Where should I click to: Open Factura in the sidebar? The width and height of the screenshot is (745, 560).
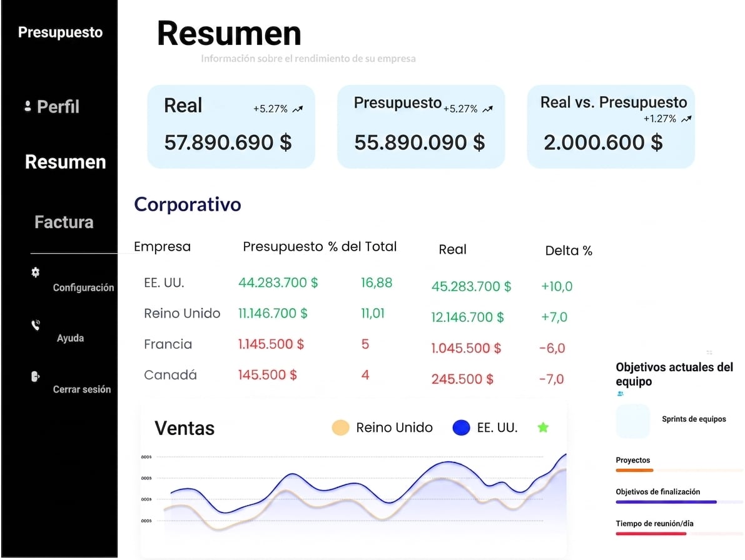[64, 222]
